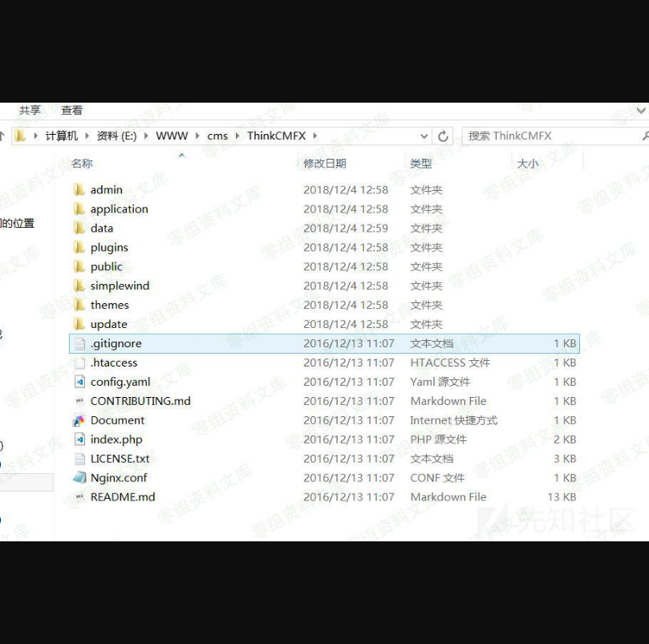Viewport: 649px width, 644px height.
Task: Select the index.php file icon
Action: click(x=79, y=439)
